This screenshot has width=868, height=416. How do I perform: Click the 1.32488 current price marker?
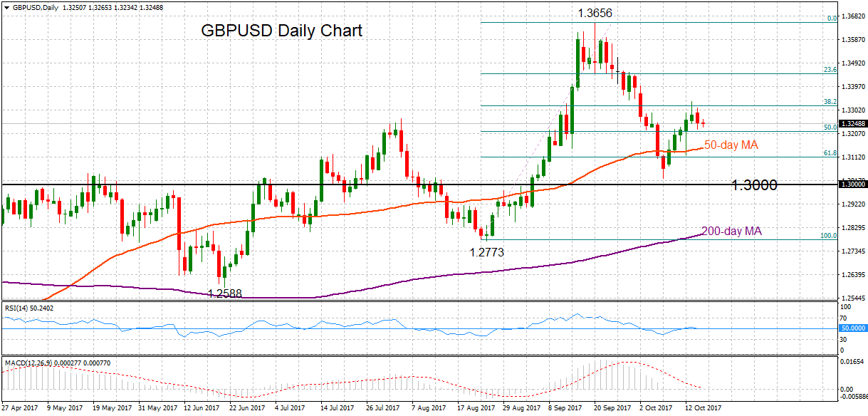pos(854,123)
